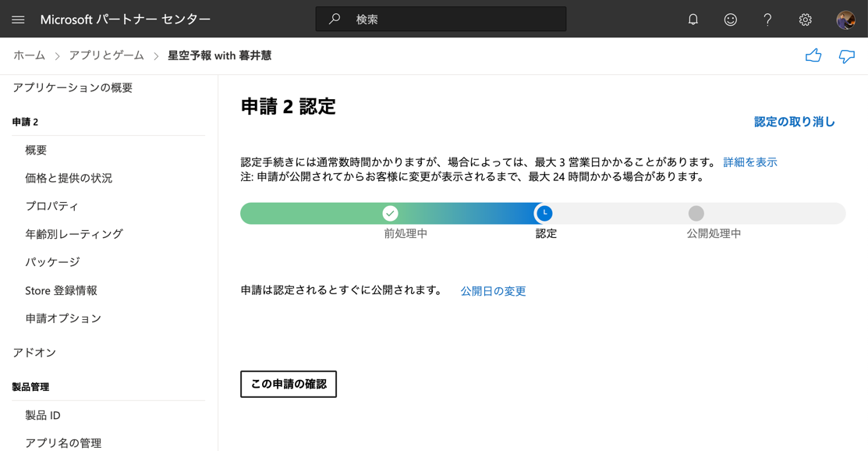Image resolution: width=868 pixels, height=451 pixels.
Task: Go to アプリとゲーム breadcrumb
Action: 106,55
